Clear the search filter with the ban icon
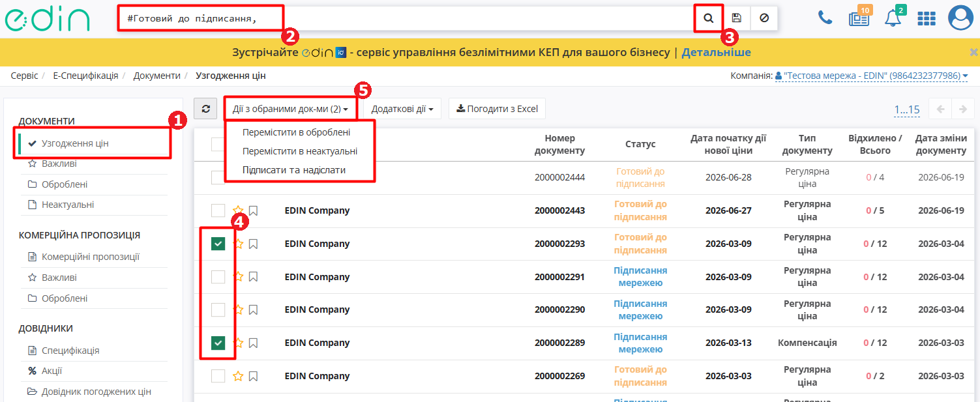The image size is (980, 402). coord(764,18)
